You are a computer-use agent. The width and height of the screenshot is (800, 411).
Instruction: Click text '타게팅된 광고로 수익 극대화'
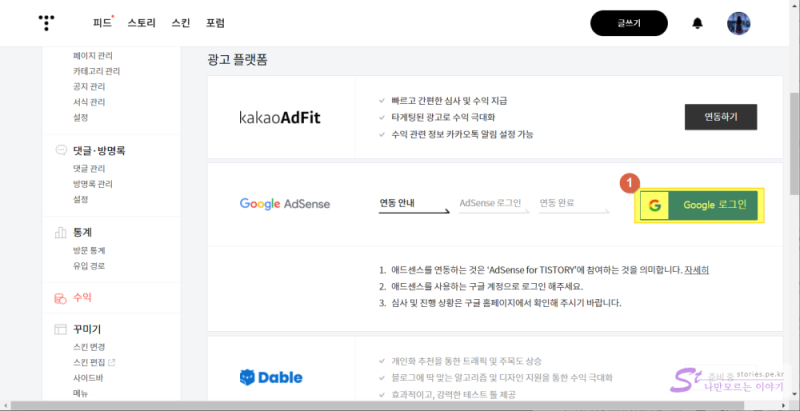click(x=443, y=118)
